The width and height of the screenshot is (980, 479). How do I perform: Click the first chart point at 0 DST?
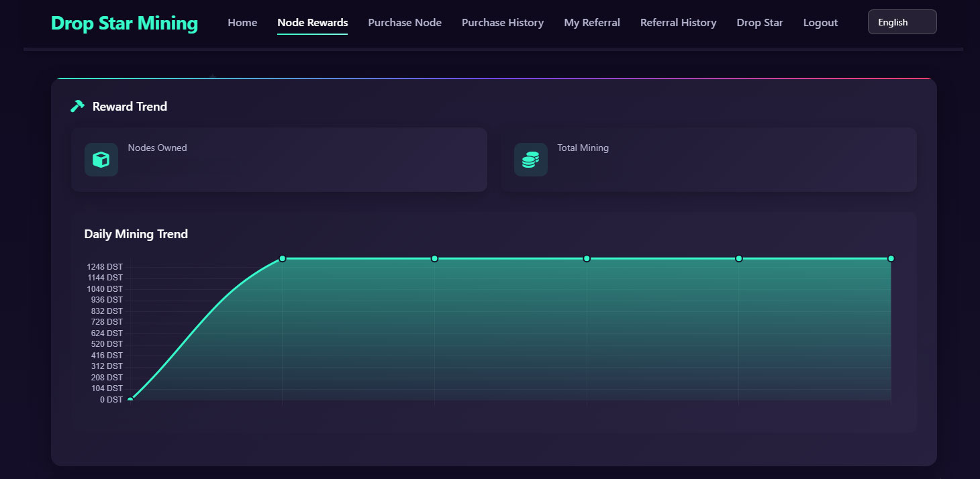click(x=130, y=400)
